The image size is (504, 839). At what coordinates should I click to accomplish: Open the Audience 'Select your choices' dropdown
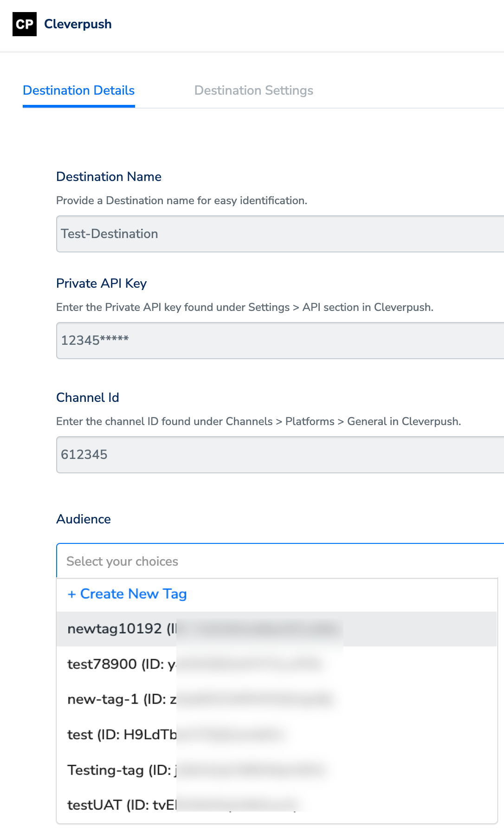coord(280,561)
